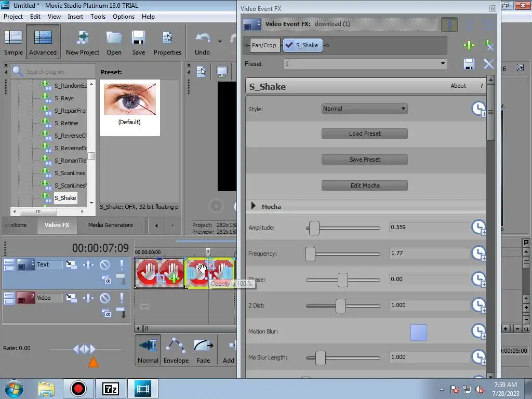
Task: Solo the Text track
Action: click(122, 264)
